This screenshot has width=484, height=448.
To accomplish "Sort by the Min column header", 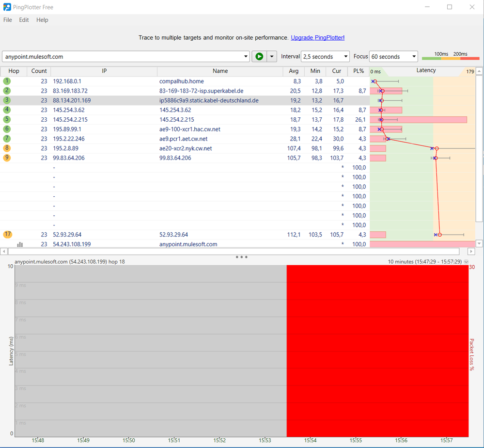I will pos(315,71).
